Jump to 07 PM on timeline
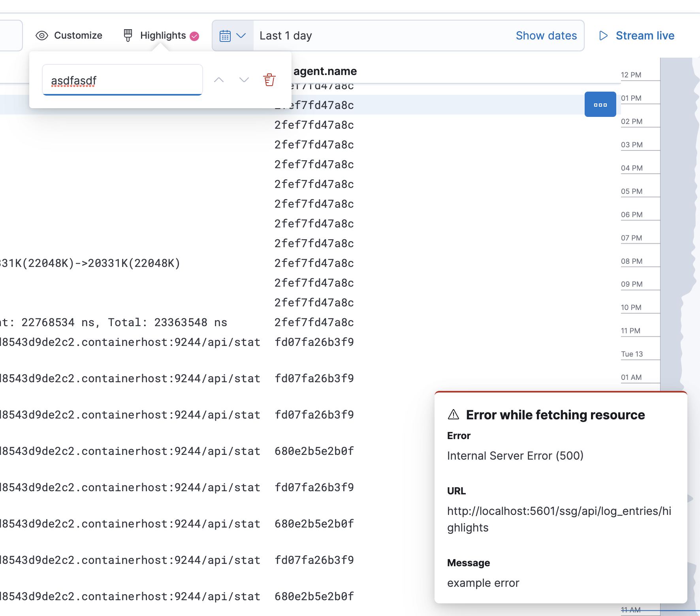Image resolution: width=700 pixels, height=616 pixels. pos(631,238)
